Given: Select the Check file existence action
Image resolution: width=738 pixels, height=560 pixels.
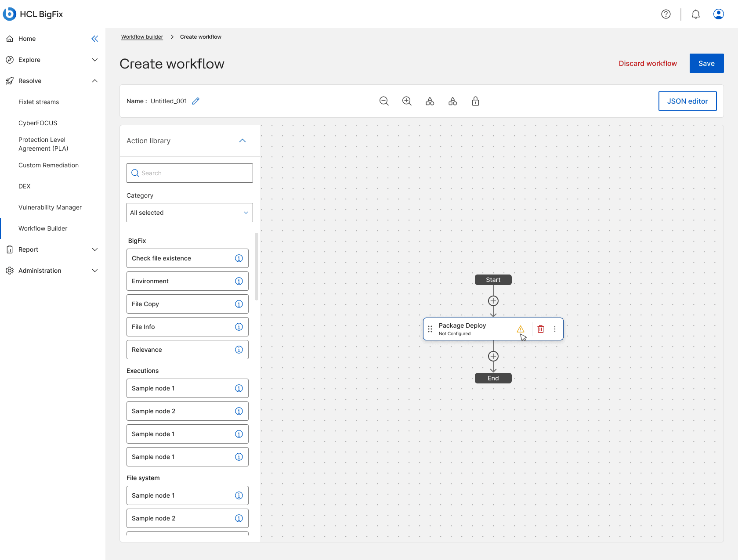Looking at the screenshot, I should click(x=188, y=258).
